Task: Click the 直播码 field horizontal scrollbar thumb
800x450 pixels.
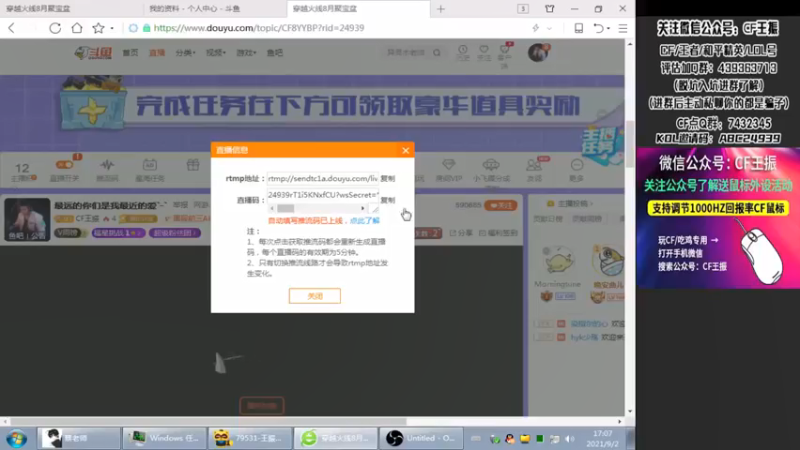Action: pos(286,208)
